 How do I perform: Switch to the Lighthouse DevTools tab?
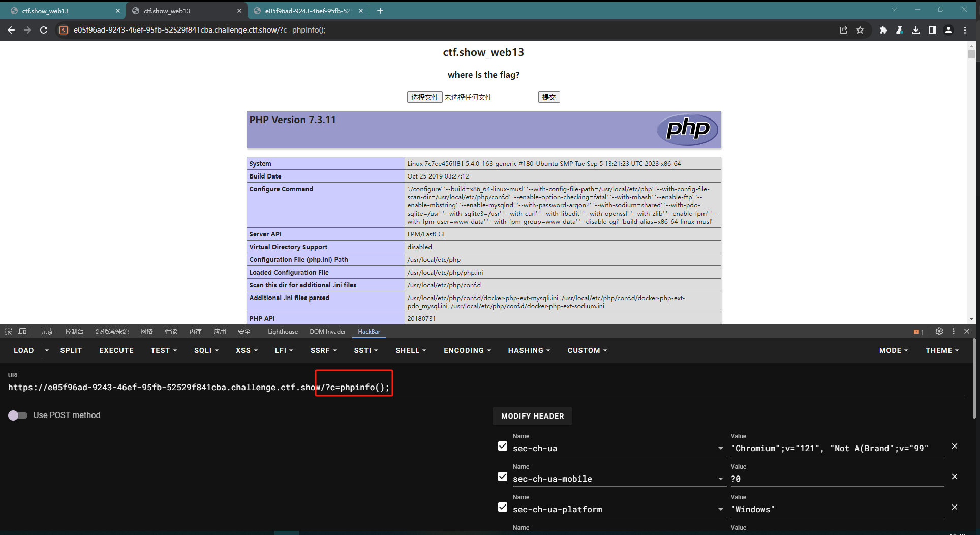[283, 332]
